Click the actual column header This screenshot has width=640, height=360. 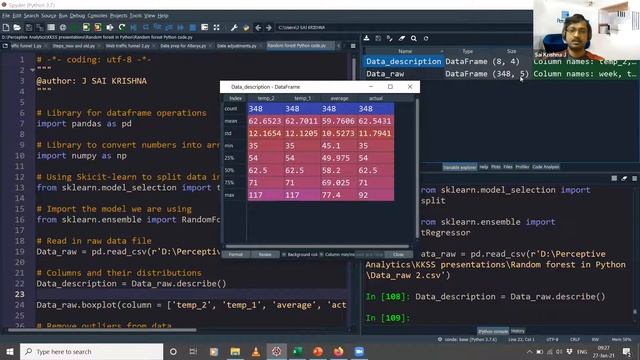(x=376, y=98)
